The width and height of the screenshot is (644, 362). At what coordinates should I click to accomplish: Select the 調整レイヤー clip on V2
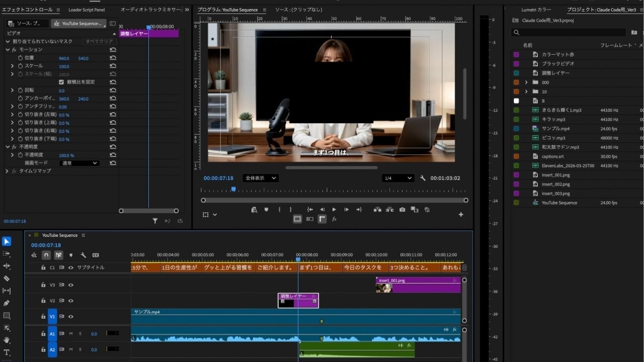[x=298, y=301]
